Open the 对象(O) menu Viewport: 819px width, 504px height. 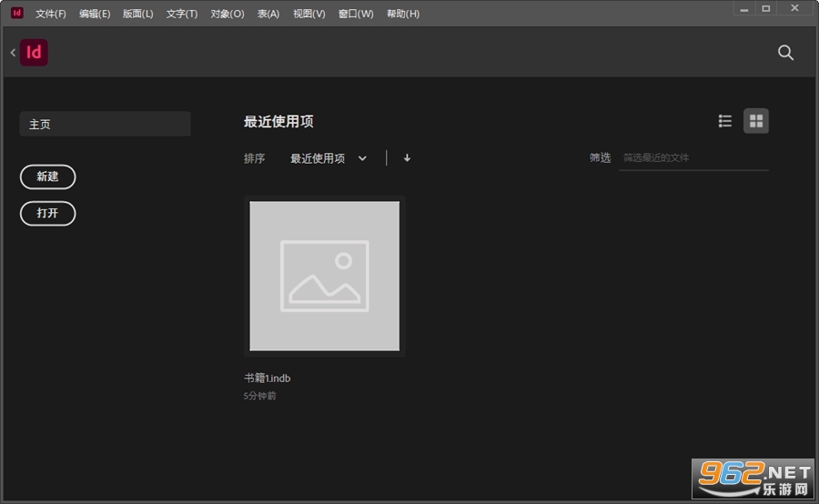point(227,14)
